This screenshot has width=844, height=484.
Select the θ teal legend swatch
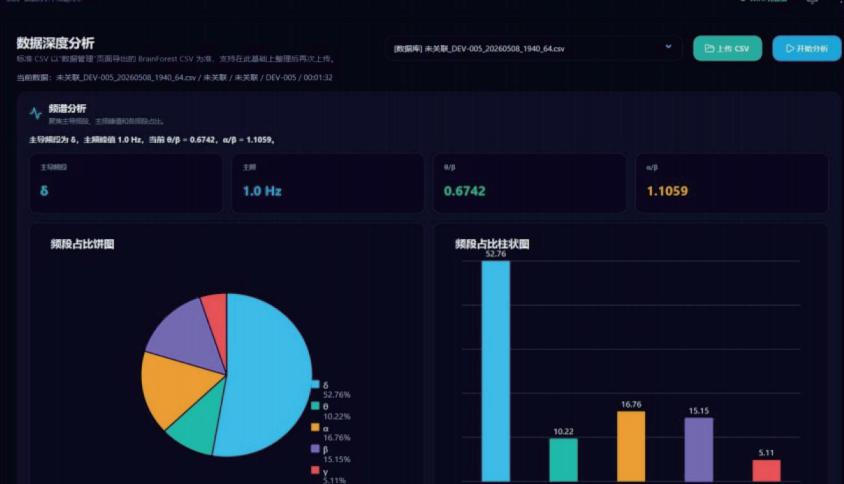pos(315,405)
